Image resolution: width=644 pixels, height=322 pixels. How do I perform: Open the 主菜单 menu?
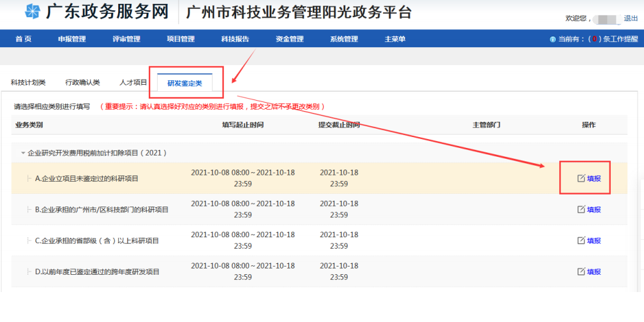[395, 40]
